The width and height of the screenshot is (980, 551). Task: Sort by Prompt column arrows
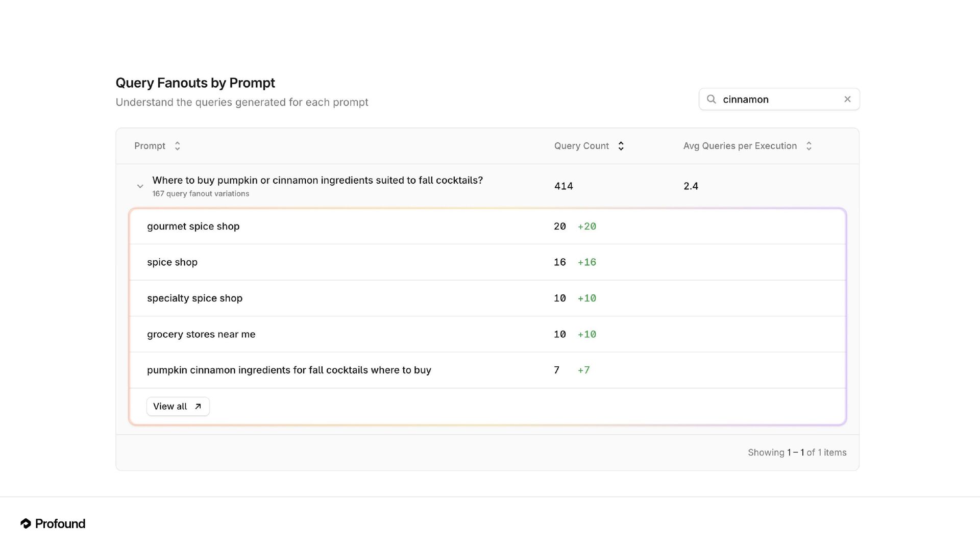[x=177, y=146]
